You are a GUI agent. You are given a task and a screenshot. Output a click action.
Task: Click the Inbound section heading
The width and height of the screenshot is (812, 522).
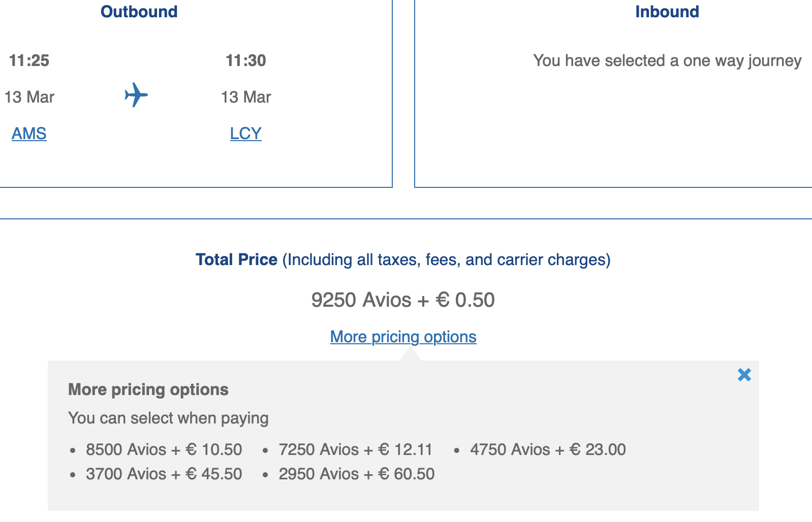tap(667, 12)
